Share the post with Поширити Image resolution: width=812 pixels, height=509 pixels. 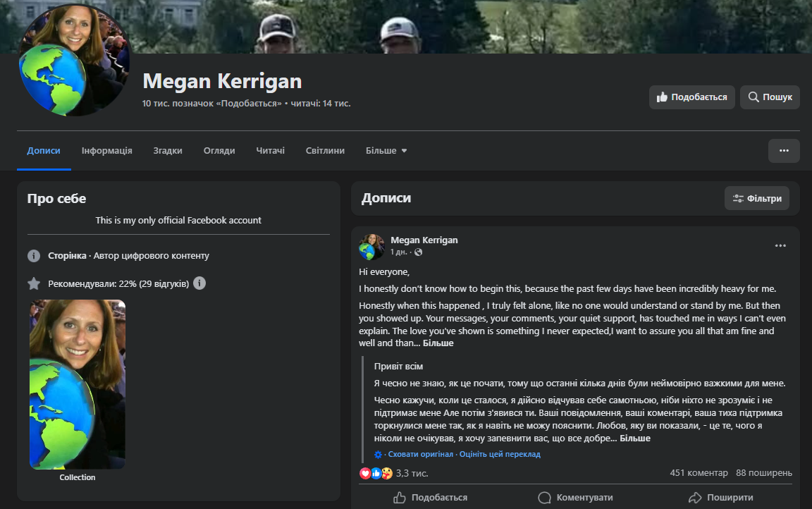click(x=720, y=498)
